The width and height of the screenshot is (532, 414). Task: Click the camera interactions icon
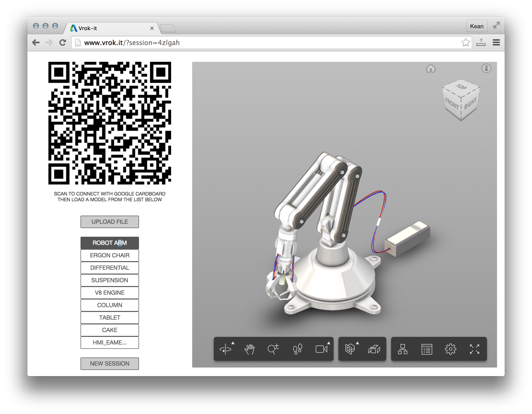coord(321,349)
